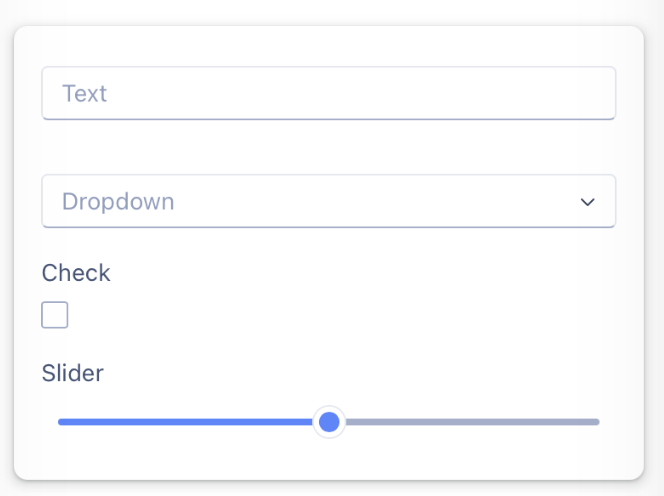This screenshot has width=664, height=496.
Task: Click the far right end of the slider track
Action: 596,422
